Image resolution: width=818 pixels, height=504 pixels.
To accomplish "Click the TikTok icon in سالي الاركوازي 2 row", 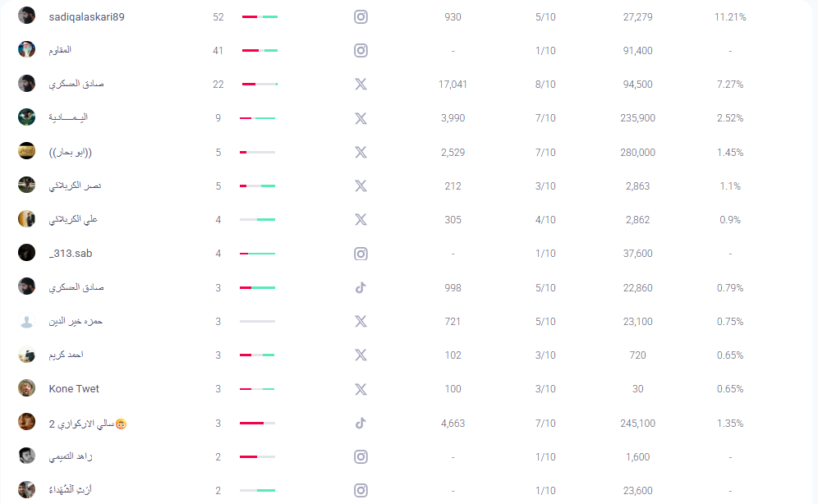I will click(361, 423).
